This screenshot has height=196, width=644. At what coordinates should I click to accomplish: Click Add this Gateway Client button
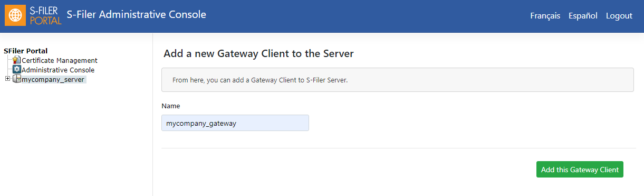tap(580, 170)
